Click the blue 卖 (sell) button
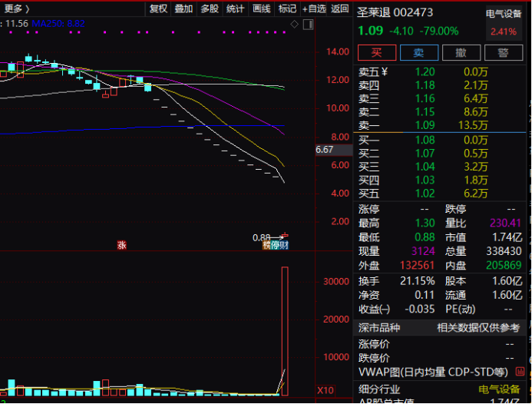The image size is (532, 404). pyautogui.click(x=418, y=53)
